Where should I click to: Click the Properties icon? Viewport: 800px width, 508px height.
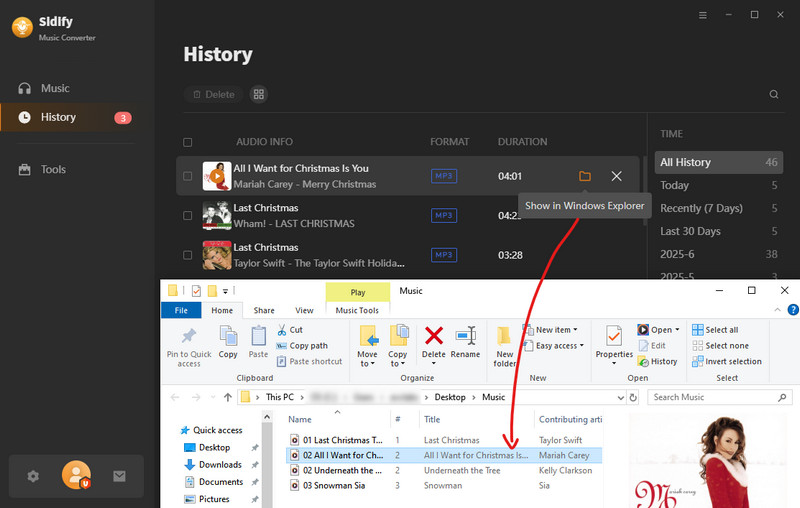(614, 337)
